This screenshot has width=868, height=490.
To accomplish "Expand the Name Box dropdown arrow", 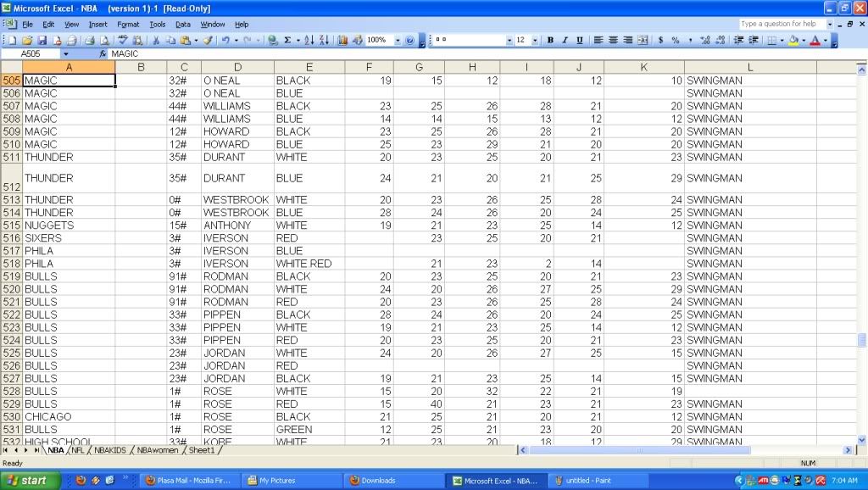I will [x=66, y=53].
